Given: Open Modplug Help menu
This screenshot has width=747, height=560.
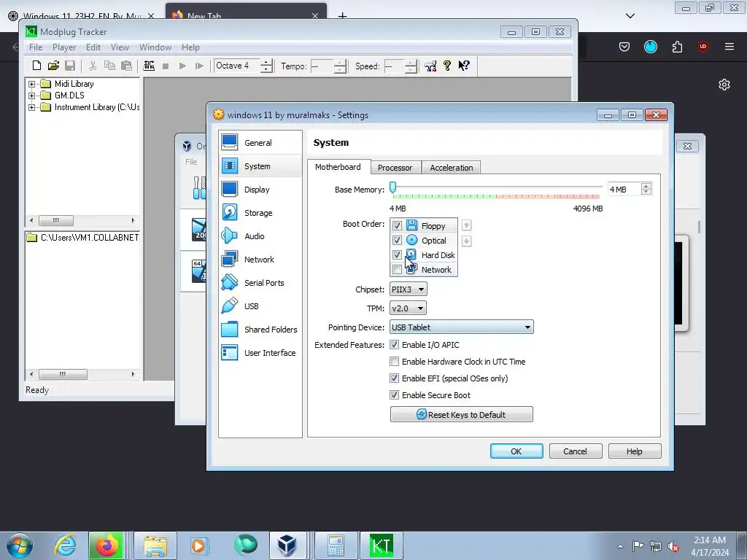Looking at the screenshot, I should point(190,47).
